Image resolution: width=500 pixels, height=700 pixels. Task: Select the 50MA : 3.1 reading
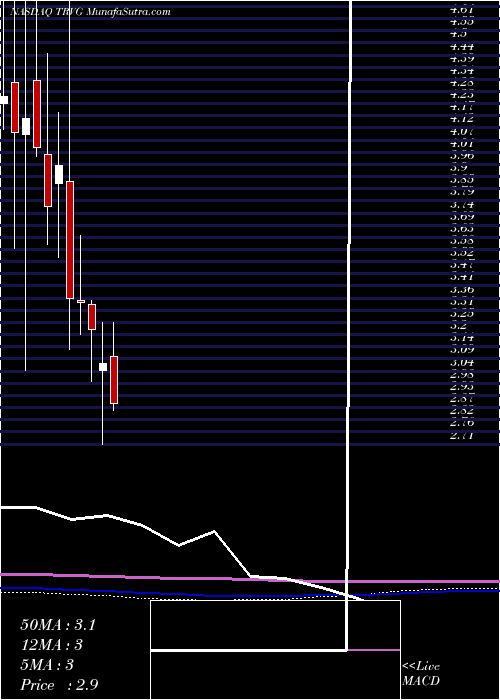tap(58, 625)
